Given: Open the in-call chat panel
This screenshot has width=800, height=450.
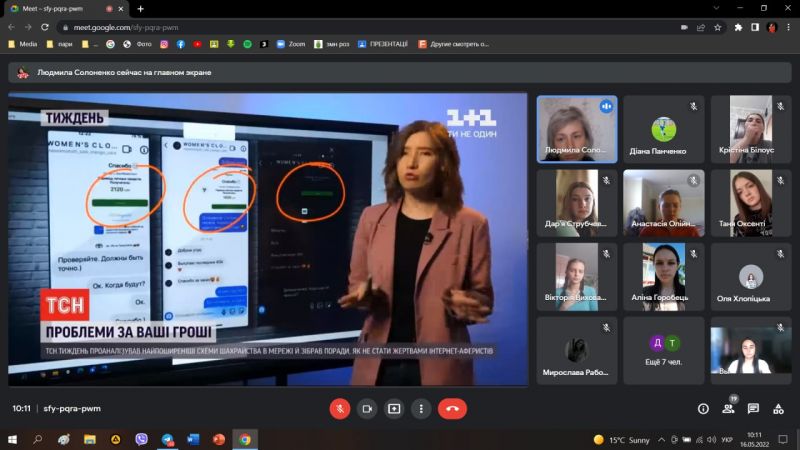Looking at the screenshot, I should 753,409.
